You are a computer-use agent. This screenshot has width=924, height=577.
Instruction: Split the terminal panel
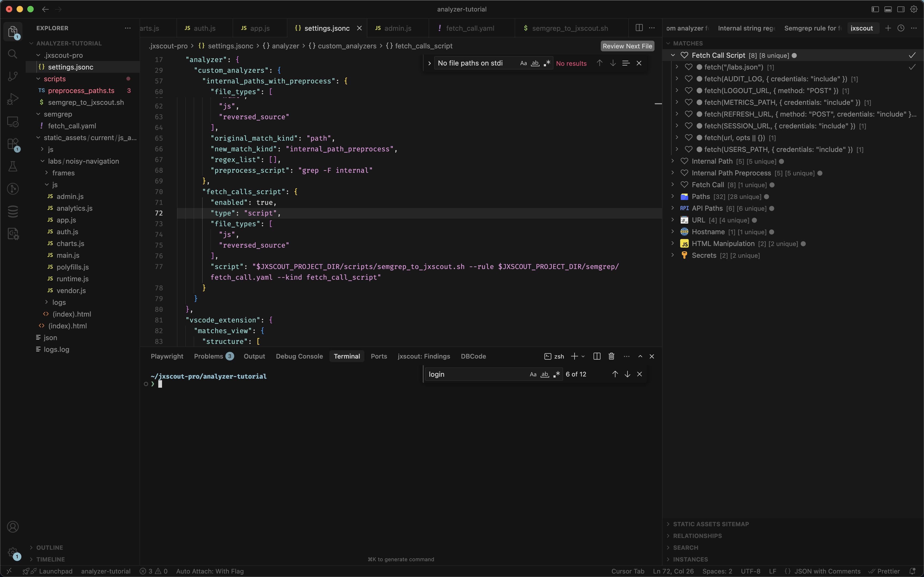(x=597, y=356)
